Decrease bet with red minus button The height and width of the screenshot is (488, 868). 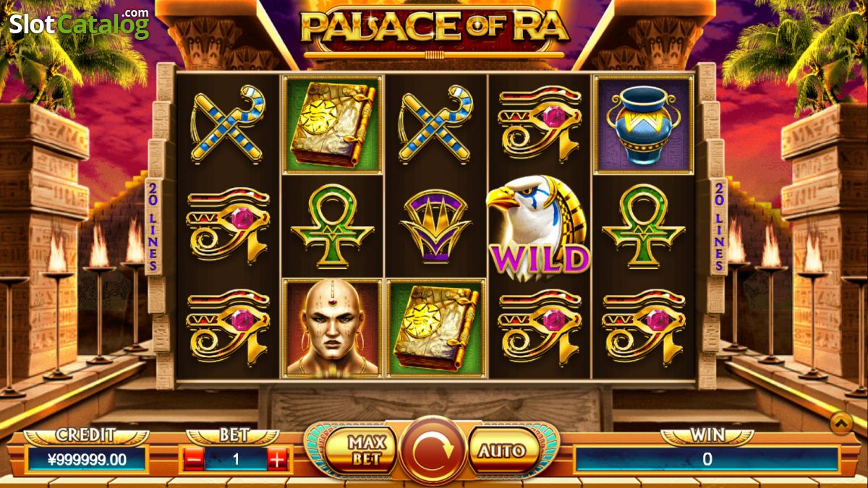[193, 458]
